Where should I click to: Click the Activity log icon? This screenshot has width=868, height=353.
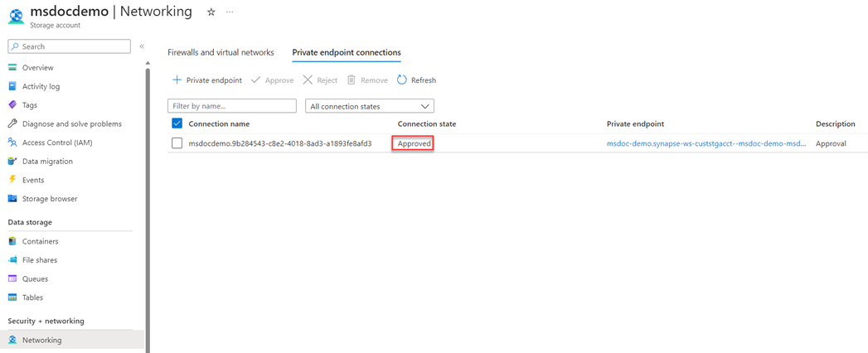tap(12, 86)
